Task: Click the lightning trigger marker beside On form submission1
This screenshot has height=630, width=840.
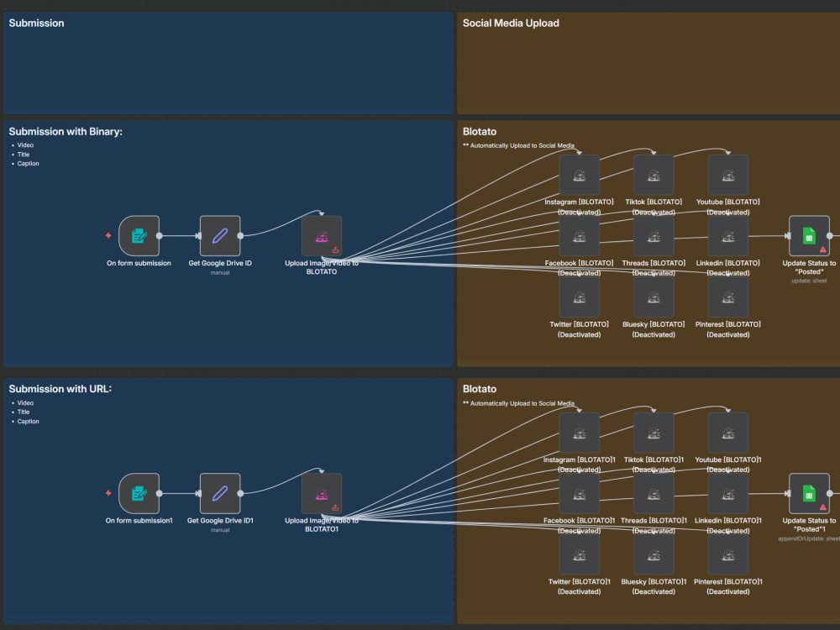Action: 108,493
